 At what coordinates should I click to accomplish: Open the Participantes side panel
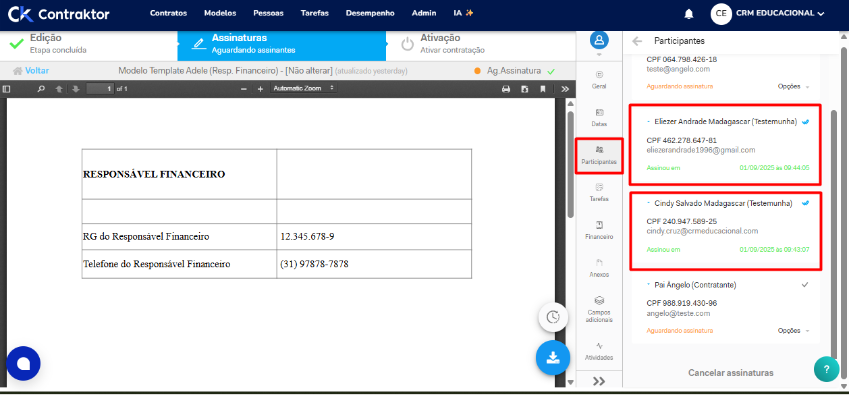[599, 155]
